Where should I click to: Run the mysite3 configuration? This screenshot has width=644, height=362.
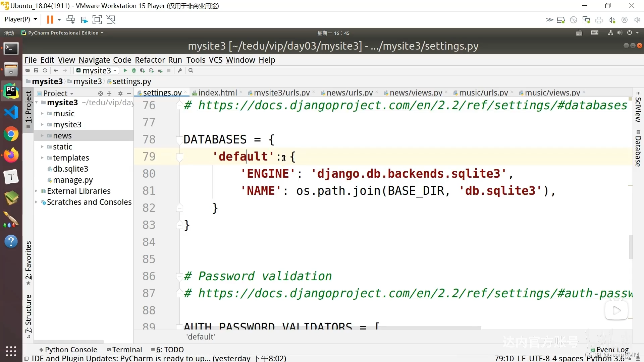coord(125,71)
